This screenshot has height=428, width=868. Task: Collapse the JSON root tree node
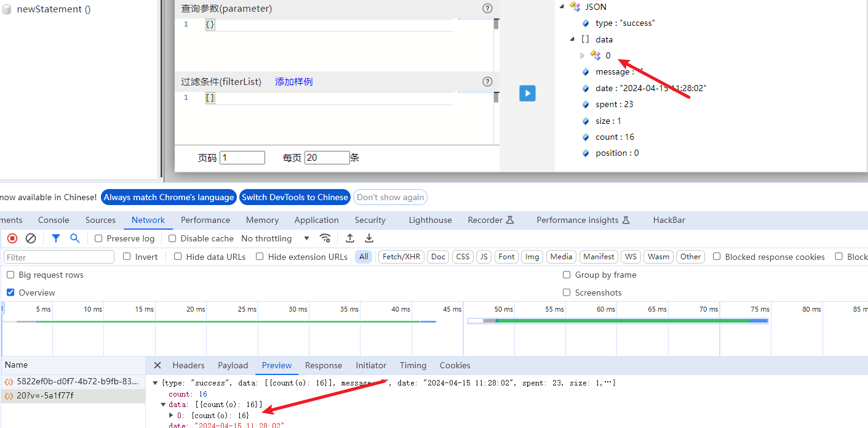coord(562,7)
